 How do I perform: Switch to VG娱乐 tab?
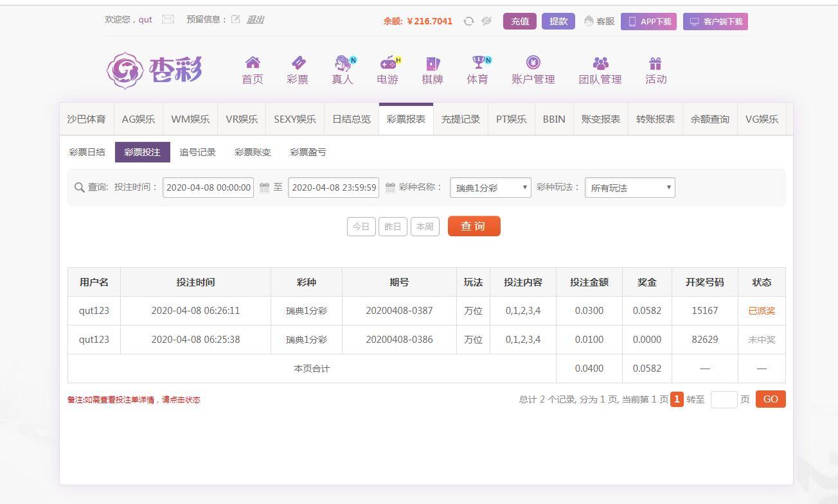(762, 119)
